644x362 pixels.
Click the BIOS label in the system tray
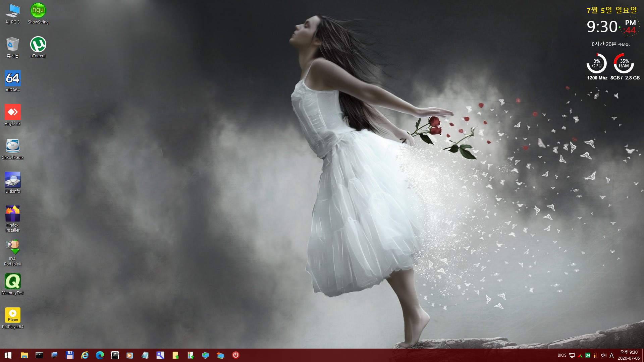(562, 355)
